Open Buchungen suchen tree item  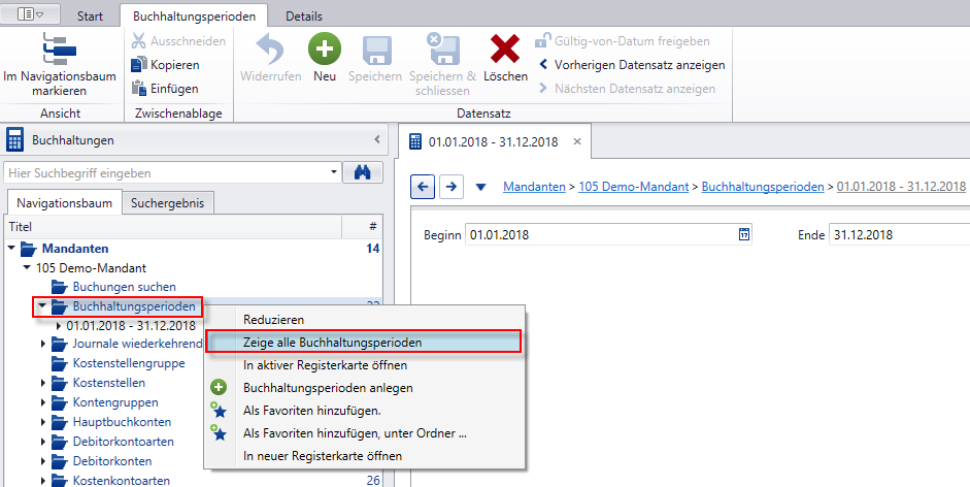pos(114,287)
